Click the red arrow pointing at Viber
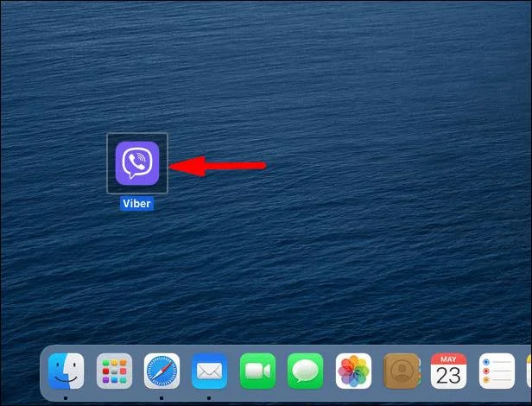 point(218,166)
